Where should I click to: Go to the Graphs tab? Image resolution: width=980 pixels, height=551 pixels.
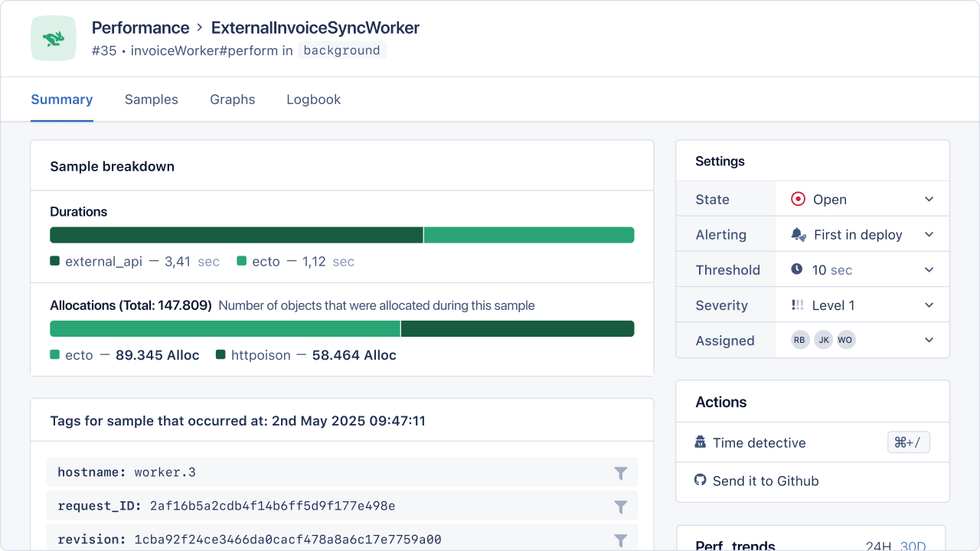(x=232, y=99)
